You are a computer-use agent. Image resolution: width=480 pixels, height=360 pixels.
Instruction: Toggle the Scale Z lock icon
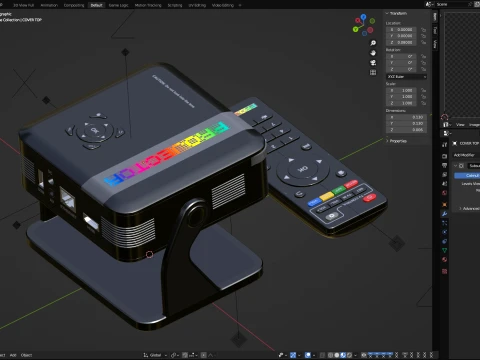(x=423, y=103)
